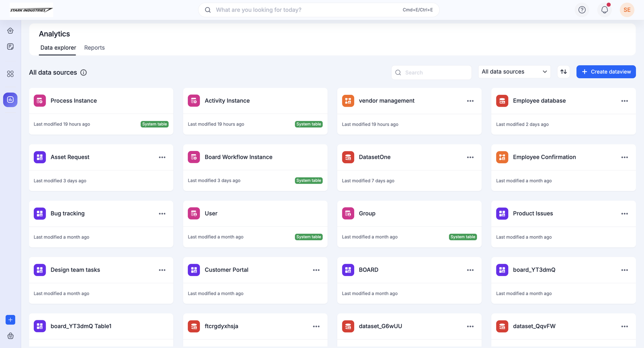This screenshot has width=644, height=348.
Task: Click the Create dataview button
Action: (606, 72)
